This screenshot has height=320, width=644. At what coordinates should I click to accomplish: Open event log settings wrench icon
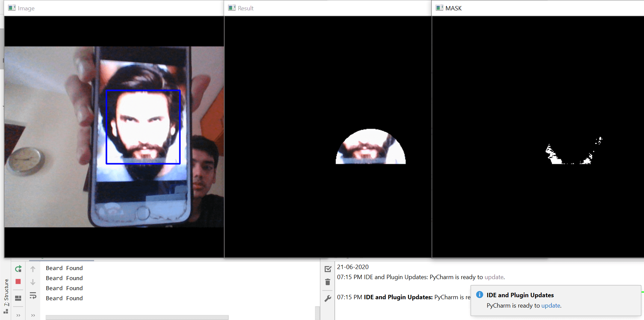click(x=328, y=298)
